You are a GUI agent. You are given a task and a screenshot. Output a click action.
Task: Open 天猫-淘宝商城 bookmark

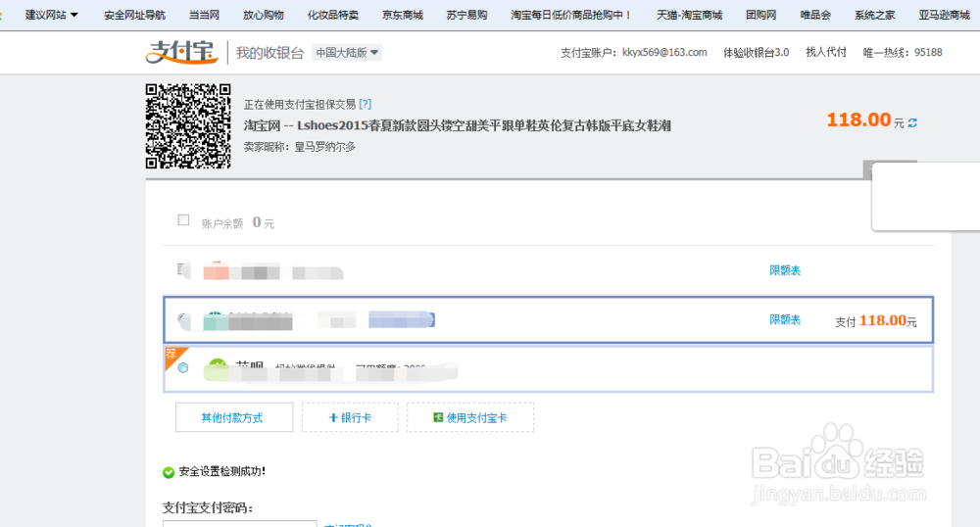(689, 15)
